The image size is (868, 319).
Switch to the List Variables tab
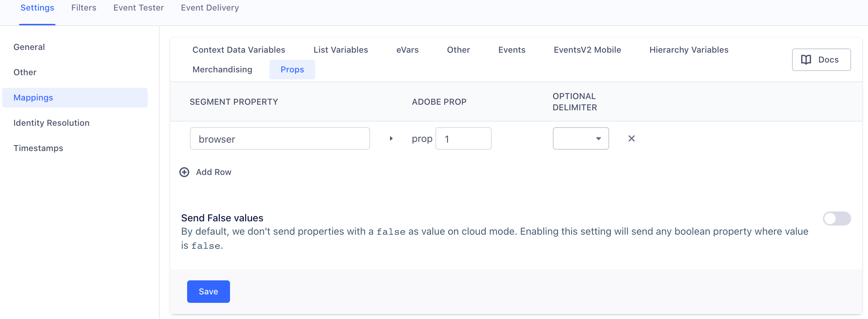pos(340,50)
